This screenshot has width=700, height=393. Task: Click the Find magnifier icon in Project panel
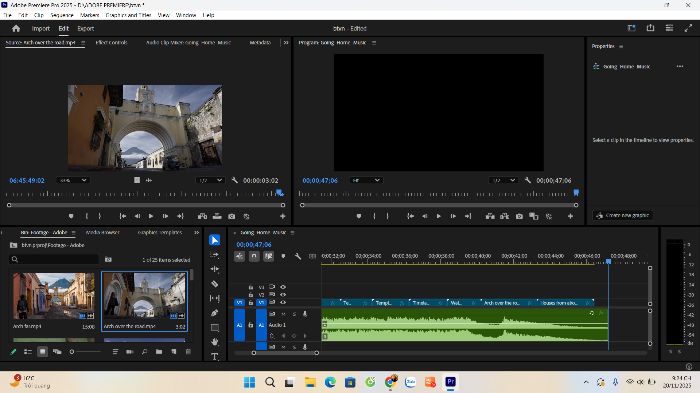point(144,352)
